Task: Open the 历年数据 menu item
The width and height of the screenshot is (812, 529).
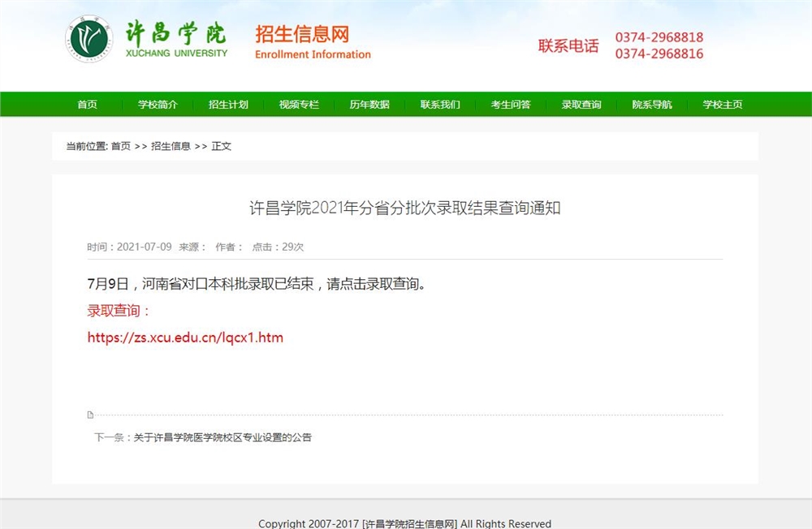Action: tap(369, 105)
